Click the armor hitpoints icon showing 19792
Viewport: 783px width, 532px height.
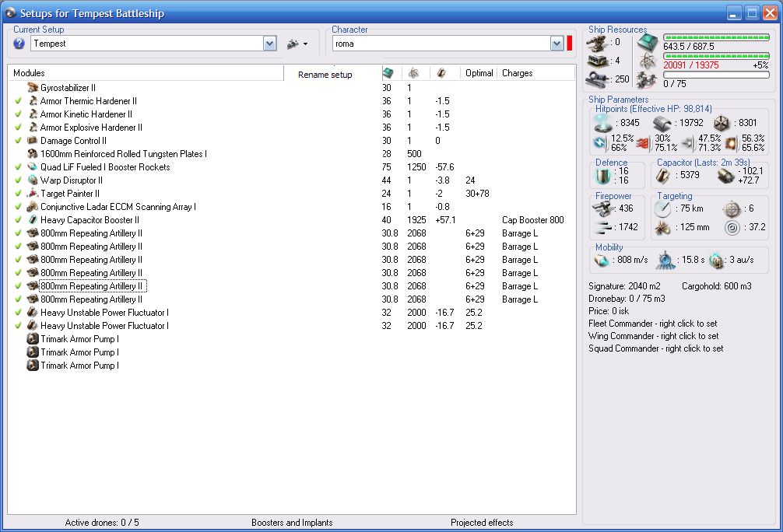(662, 123)
